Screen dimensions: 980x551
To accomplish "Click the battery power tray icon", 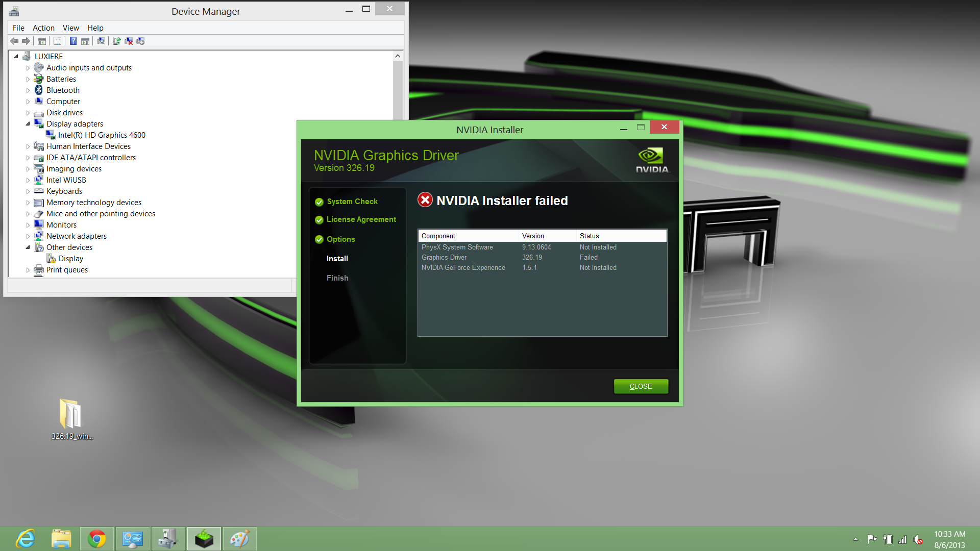I will coord(888,539).
